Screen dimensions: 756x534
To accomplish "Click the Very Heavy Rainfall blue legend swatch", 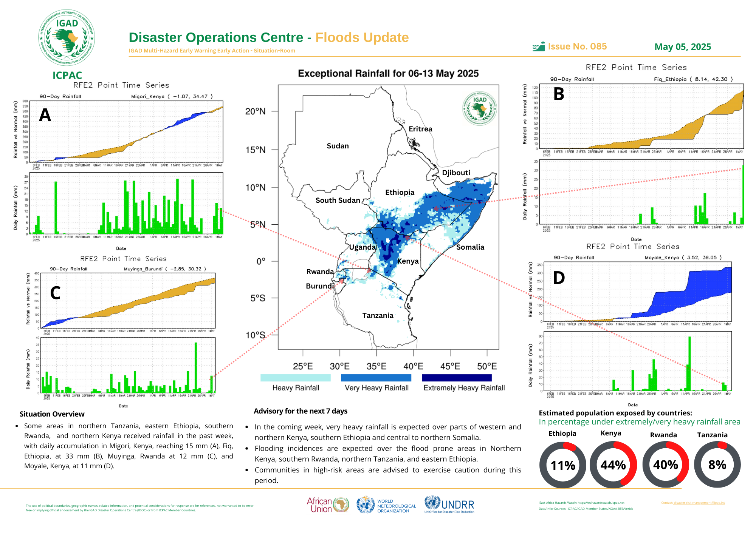I will 376,378.
